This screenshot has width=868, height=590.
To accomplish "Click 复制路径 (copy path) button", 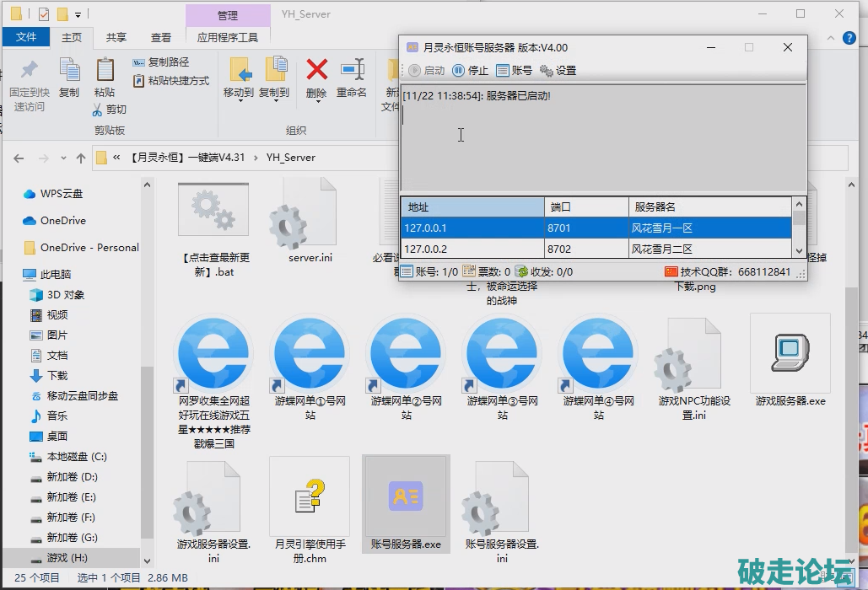I will (x=161, y=62).
